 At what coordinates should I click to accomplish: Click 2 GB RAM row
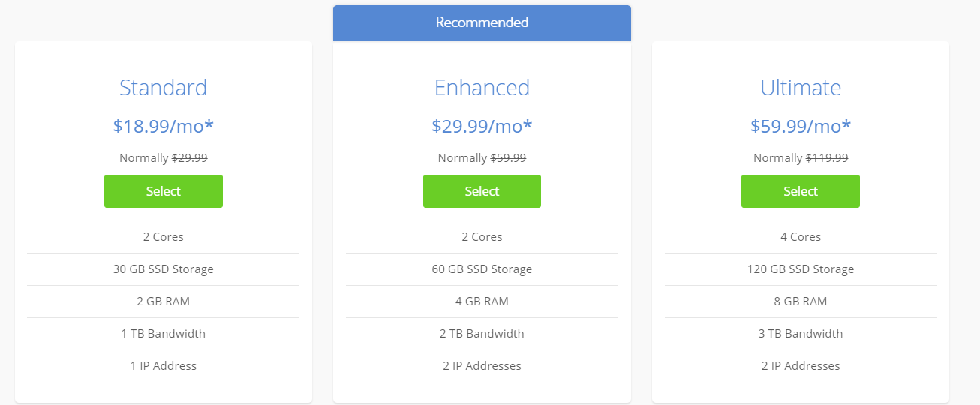[163, 301]
